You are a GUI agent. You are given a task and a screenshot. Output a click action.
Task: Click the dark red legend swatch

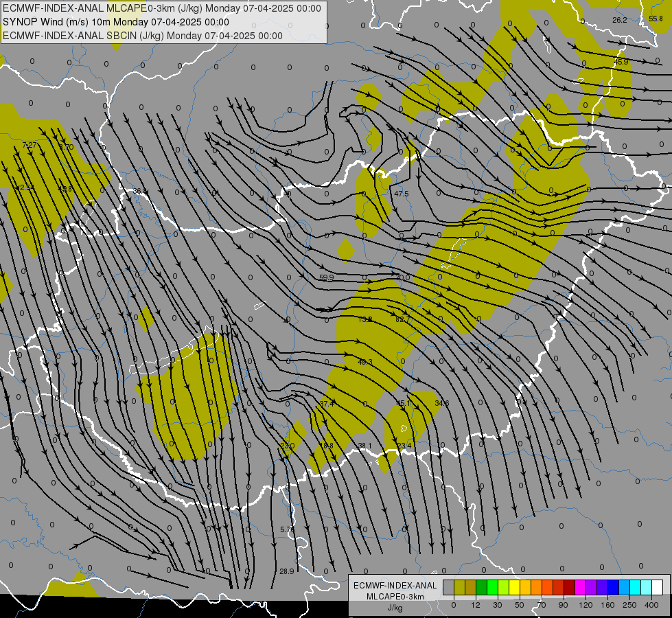pos(569,587)
